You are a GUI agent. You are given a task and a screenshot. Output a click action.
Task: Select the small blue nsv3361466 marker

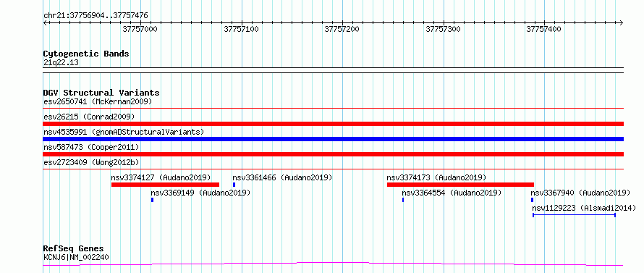pyautogui.click(x=234, y=185)
